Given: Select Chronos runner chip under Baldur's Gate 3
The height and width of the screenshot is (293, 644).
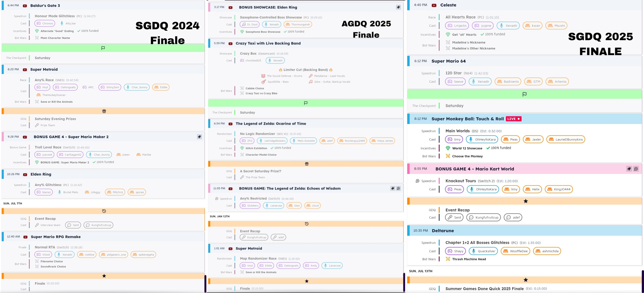Looking at the screenshot, I should coord(45,24).
